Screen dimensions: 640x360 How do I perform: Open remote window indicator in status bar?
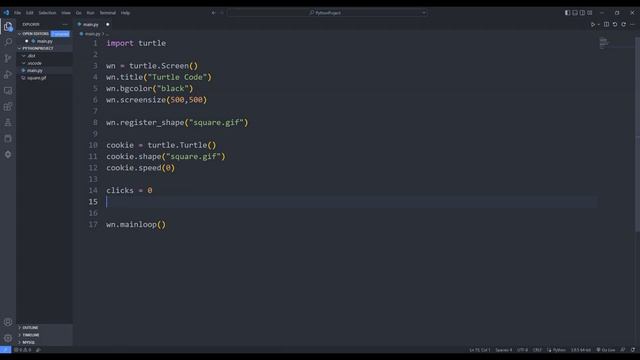pyautogui.click(x=5, y=350)
